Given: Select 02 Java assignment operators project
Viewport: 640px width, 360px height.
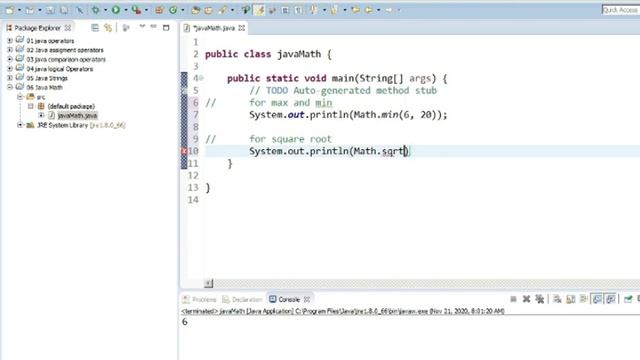Looking at the screenshot, I should (x=65, y=50).
